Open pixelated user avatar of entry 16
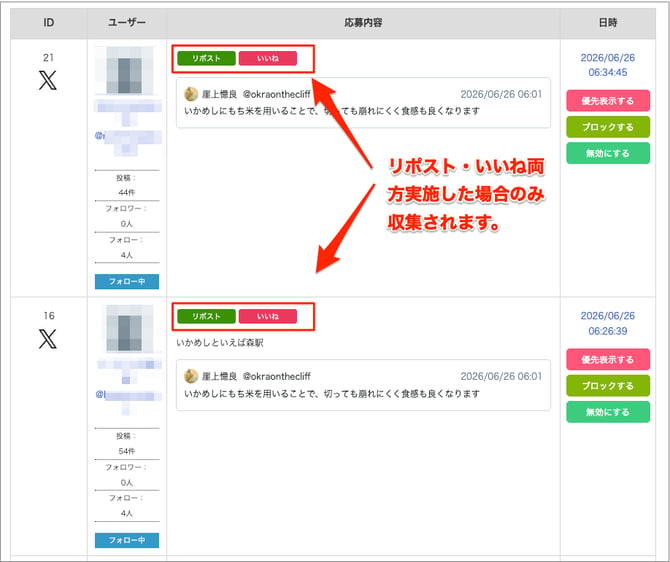The height and width of the screenshot is (562, 670). (124, 328)
